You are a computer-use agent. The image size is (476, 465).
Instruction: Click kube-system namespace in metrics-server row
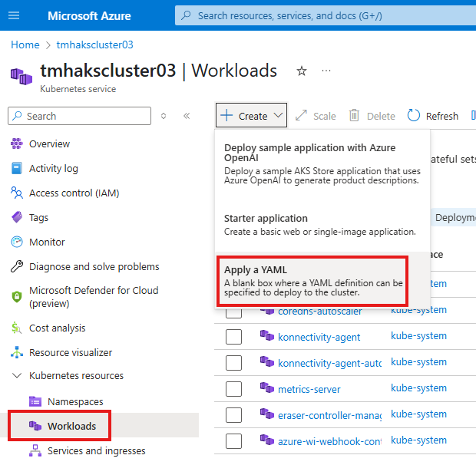coord(418,388)
